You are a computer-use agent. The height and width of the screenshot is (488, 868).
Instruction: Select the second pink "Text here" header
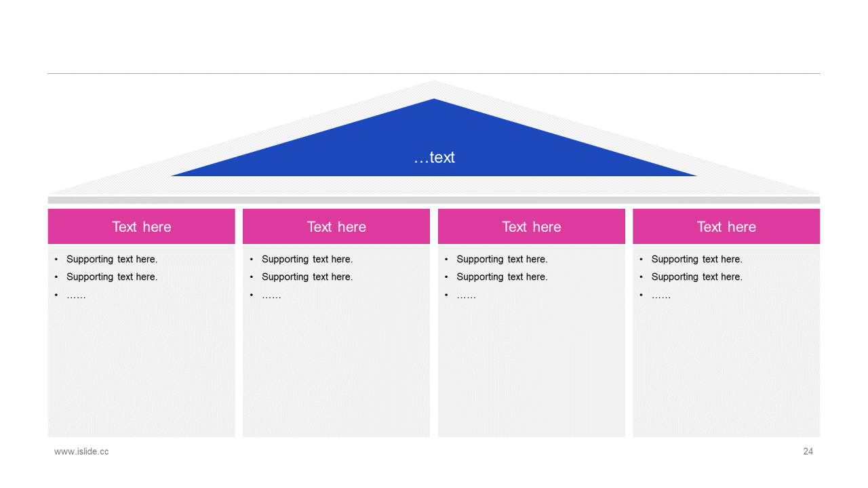pos(336,226)
